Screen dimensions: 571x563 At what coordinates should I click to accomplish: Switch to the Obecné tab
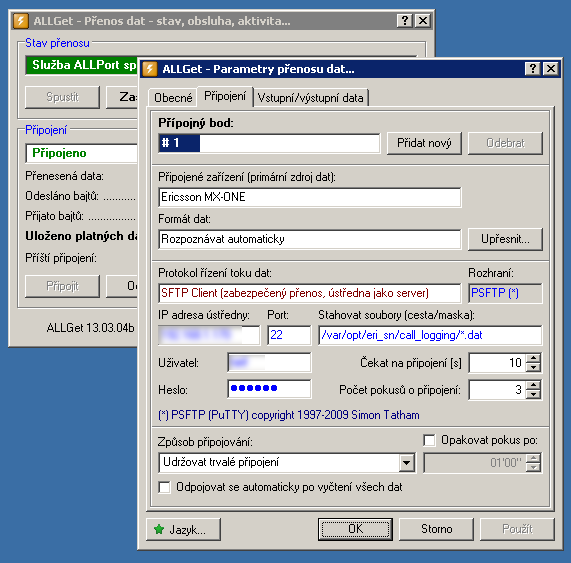[x=173, y=98]
